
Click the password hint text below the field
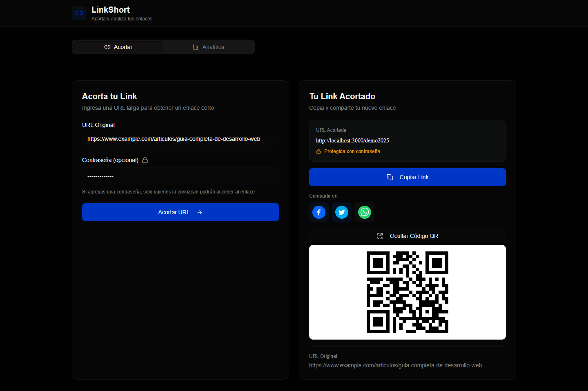click(x=168, y=192)
